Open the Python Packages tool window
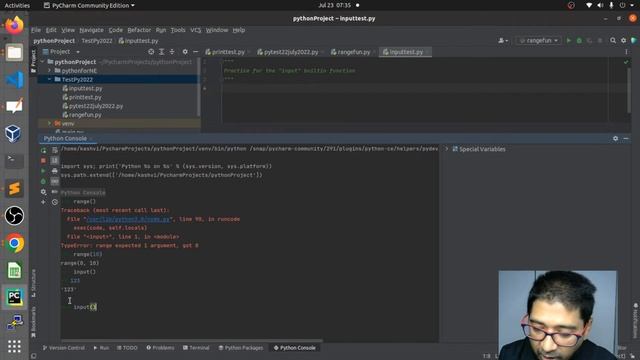The image size is (640, 360). coord(240,348)
